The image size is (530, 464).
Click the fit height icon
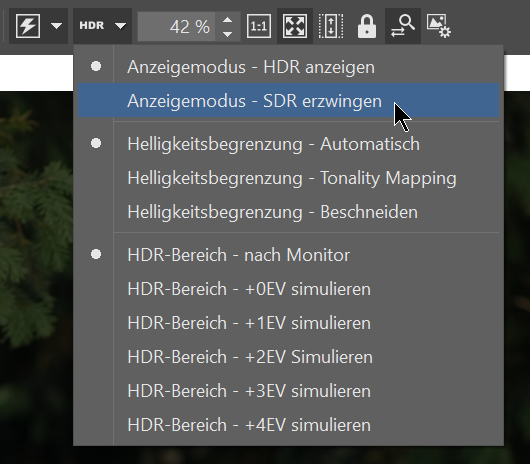point(331,26)
